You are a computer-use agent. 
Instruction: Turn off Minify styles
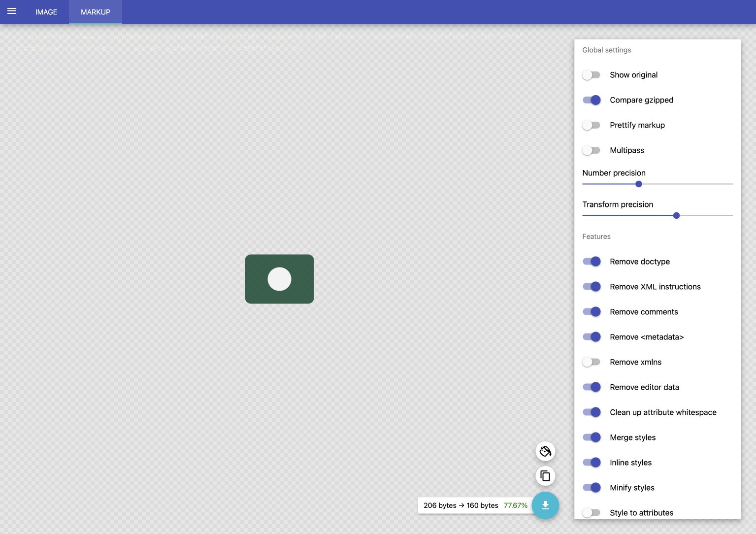(x=591, y=488)
